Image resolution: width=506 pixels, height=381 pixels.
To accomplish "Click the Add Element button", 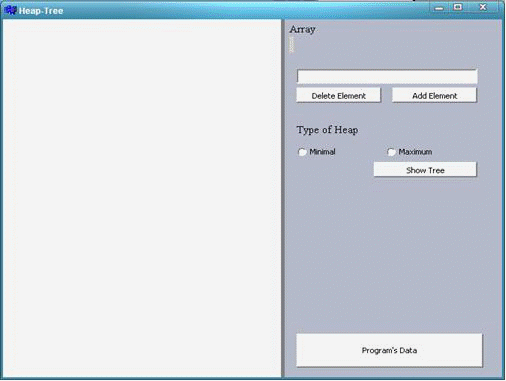I will coord(434,96).
